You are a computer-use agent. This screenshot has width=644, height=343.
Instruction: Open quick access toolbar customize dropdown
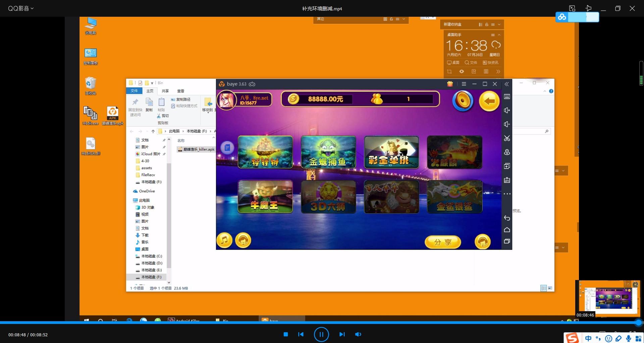tap(152, 83)
